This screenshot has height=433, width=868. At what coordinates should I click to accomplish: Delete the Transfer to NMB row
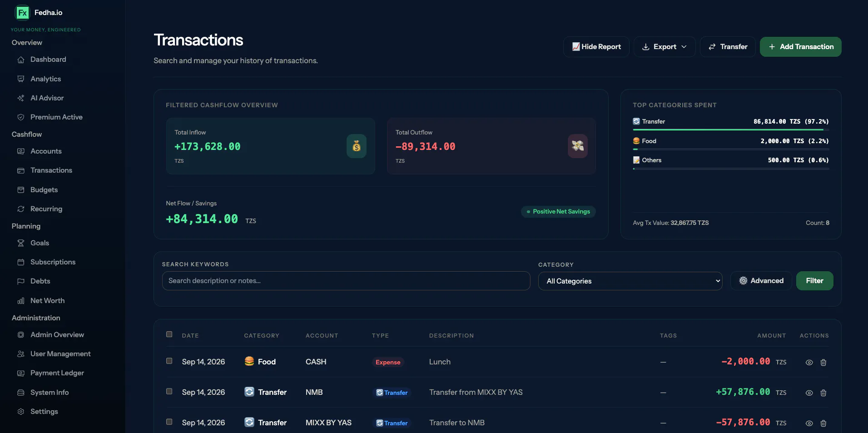click(823, 423)
